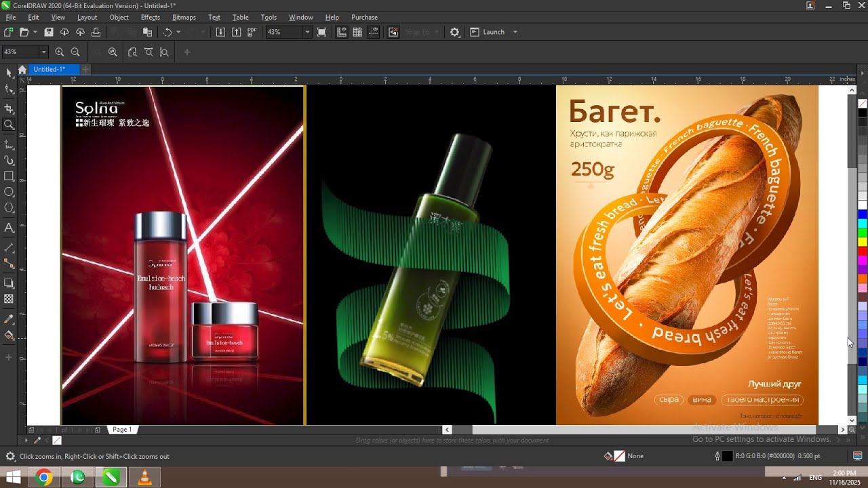Toggle rulers display
Image resolution: width=868 pixels, height=488 pixels.
342,32
